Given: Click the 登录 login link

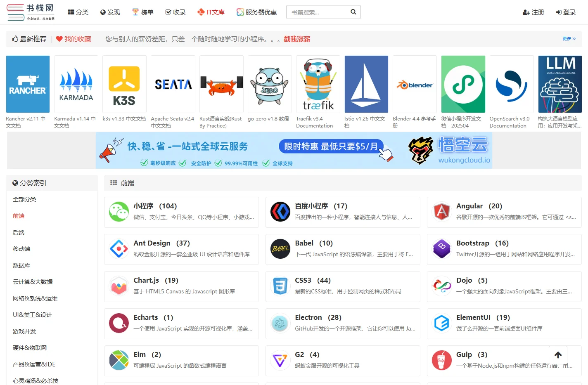Looking at the screenshot, I should tap(566, 12).
